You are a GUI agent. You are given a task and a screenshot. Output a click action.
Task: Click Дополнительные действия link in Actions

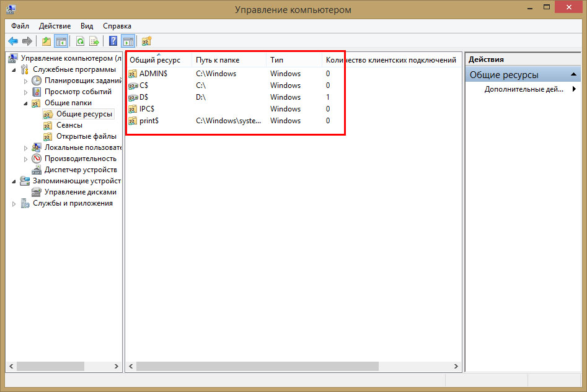[x=524, y=89]
